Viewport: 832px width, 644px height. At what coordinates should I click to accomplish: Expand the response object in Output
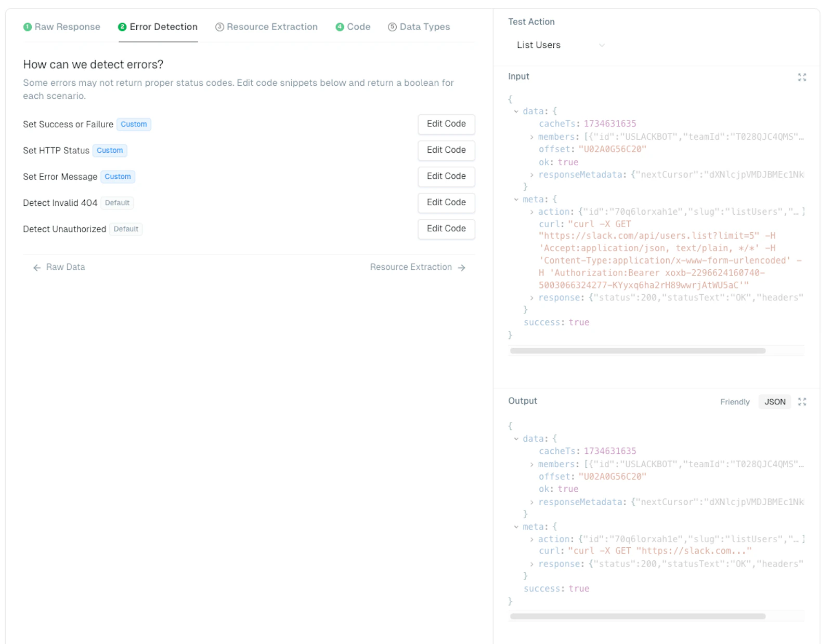click(x=531, y=564)
